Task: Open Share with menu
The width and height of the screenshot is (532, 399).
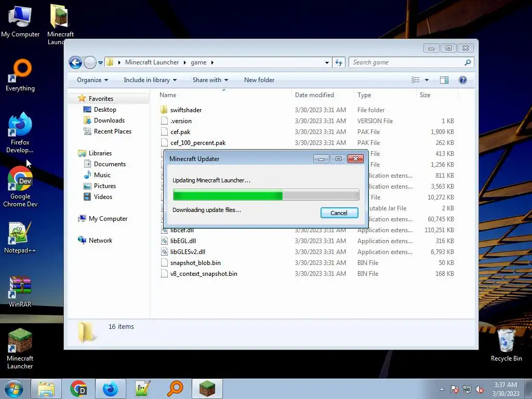Action: (210, 80)
